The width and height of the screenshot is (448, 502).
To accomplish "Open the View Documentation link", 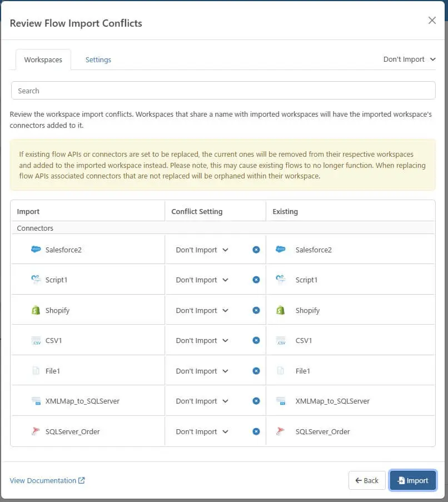I will (47, 480).
